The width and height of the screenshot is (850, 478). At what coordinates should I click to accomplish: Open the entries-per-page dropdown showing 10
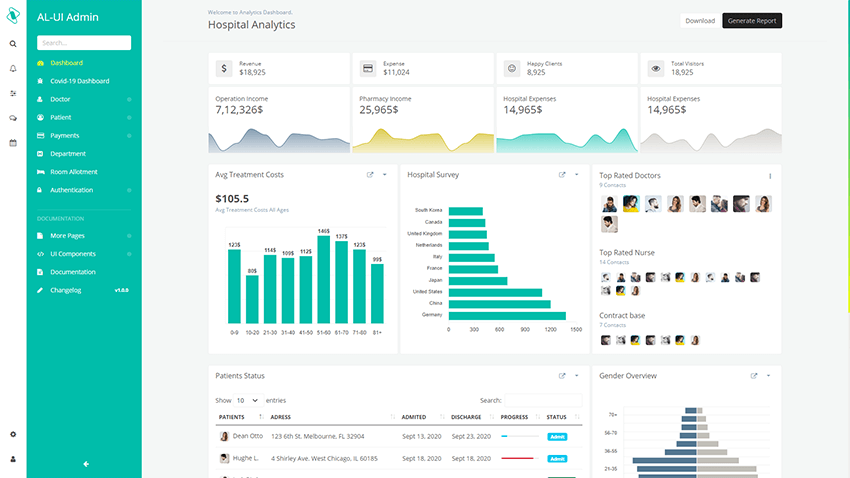[247, 400]
